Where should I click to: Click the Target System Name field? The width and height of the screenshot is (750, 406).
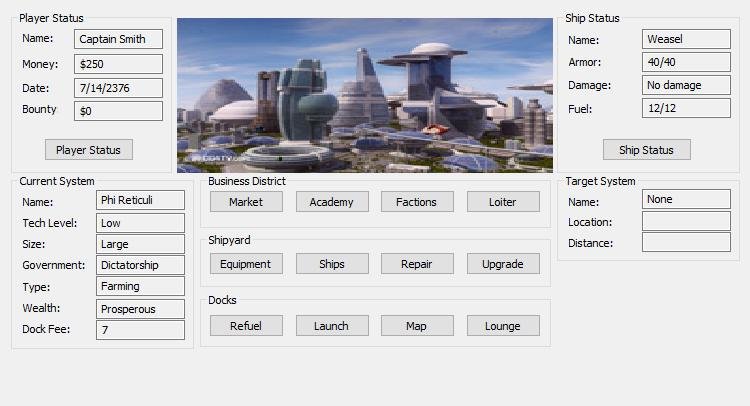tap(686, 200)
